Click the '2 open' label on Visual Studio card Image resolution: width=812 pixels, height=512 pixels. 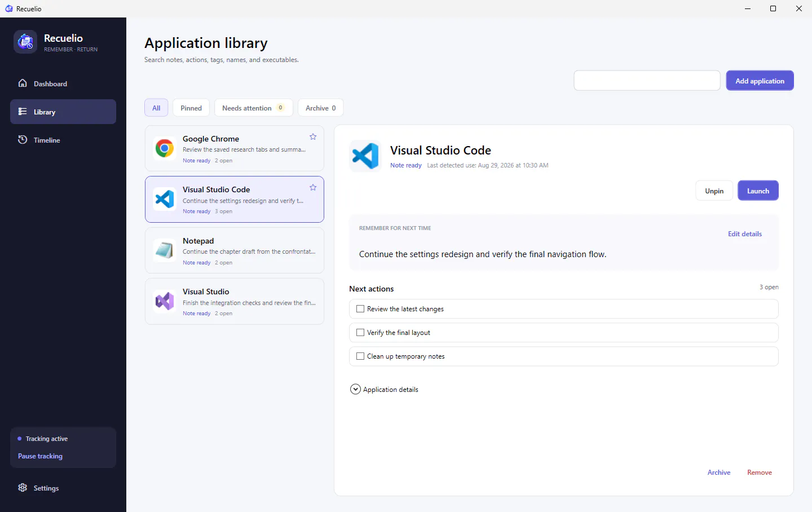click(223, 314)
